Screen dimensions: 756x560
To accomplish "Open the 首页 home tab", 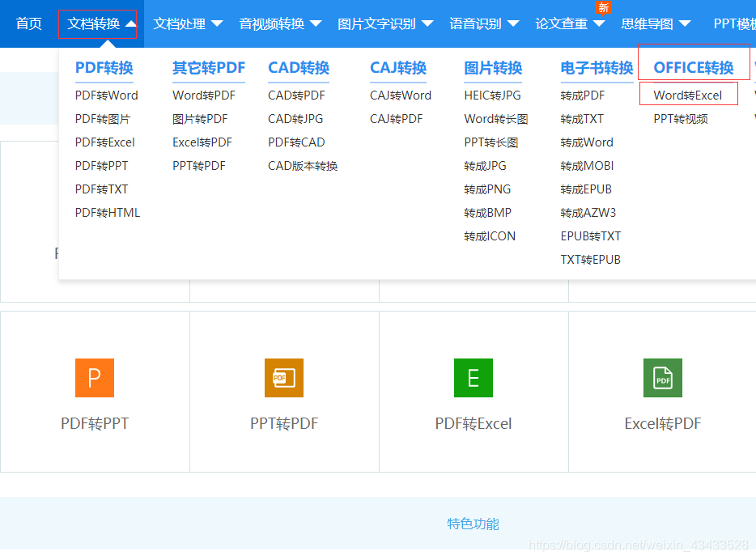I will pos(29,23).
